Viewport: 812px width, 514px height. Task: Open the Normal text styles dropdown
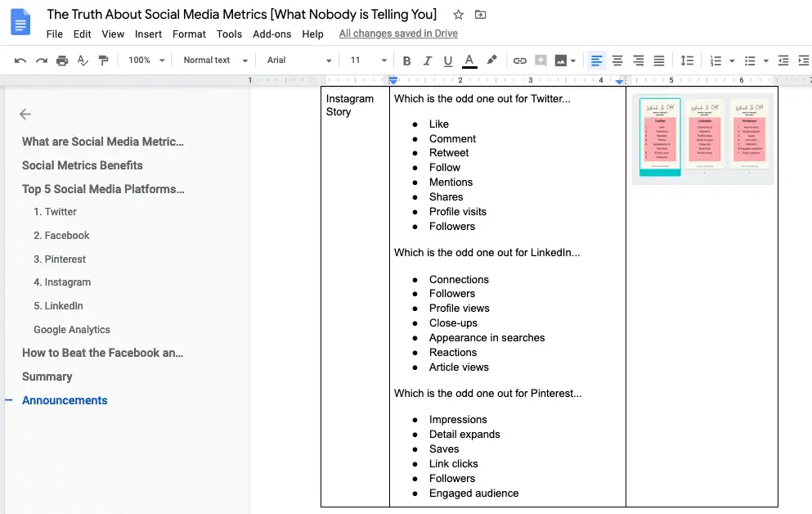click(x=215, y=60)
